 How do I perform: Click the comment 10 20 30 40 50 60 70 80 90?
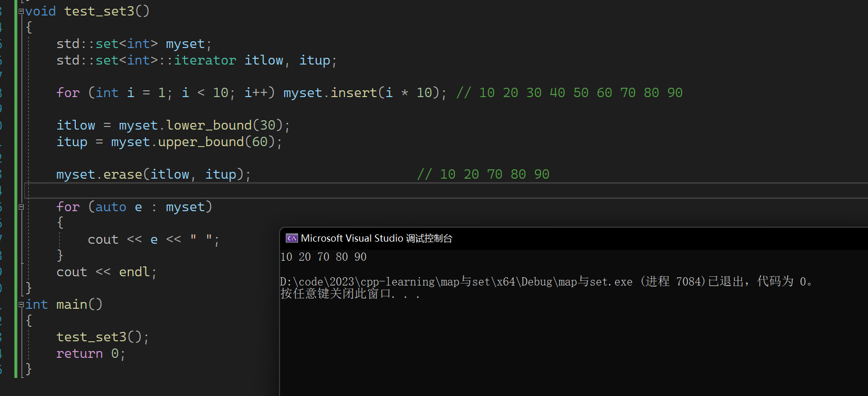coord(569,93)
